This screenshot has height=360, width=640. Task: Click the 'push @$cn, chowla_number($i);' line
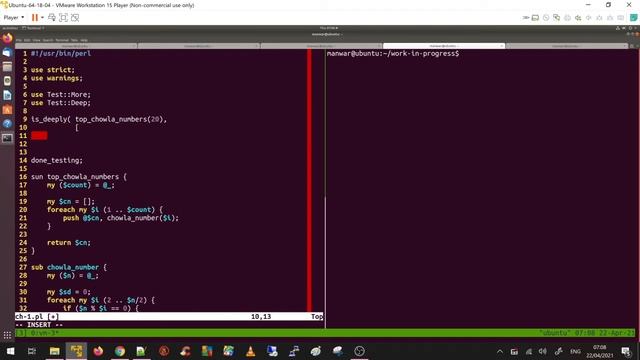tap(121, 218)
